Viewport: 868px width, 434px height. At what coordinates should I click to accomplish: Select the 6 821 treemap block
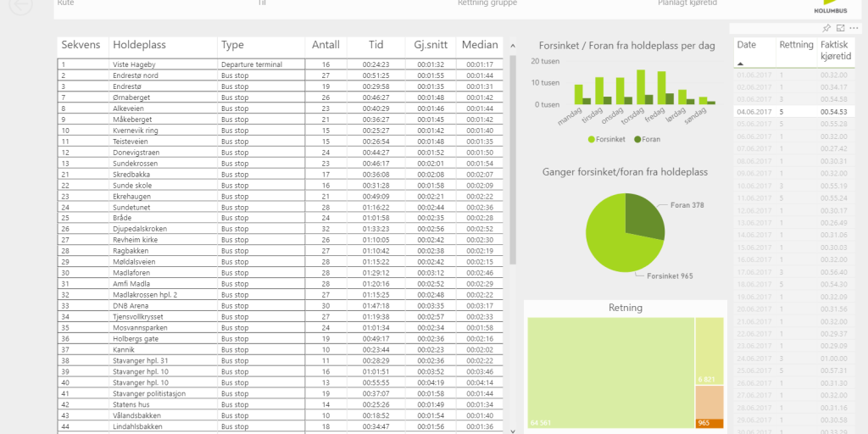pos(709,350)
